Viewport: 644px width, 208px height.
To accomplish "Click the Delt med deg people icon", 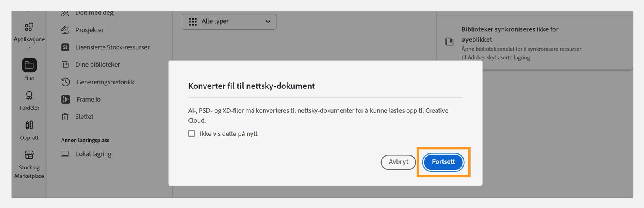I will pyautogui.click(x=65, y=13).
